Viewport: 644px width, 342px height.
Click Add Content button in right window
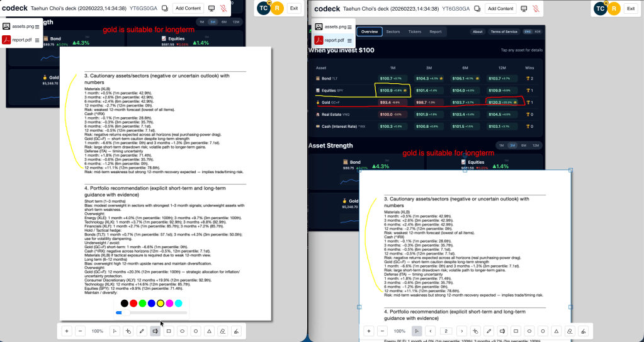[x=500, y=8]
